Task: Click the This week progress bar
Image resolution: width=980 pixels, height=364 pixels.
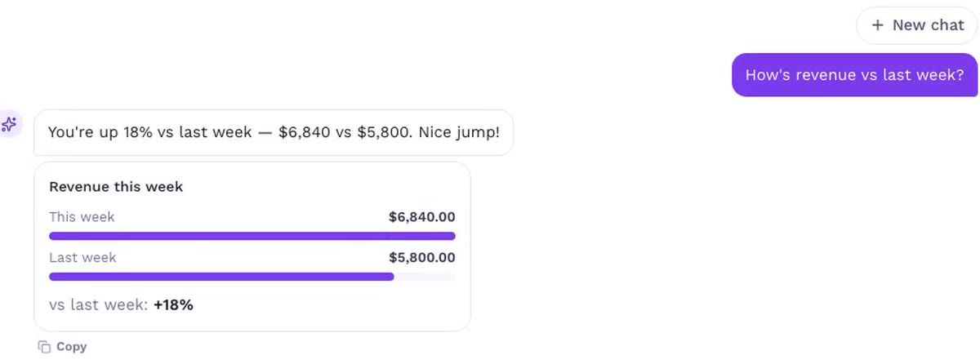Action: (252, 237)
